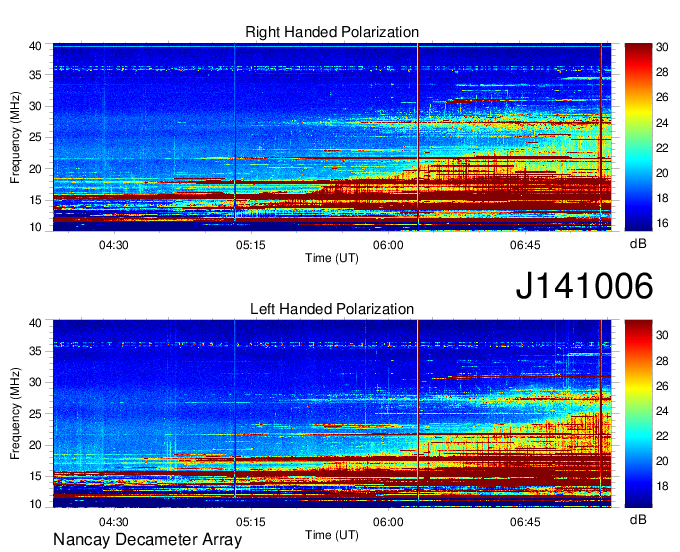Click the 10 MHz tick label on the upper plot

[36, 227]
